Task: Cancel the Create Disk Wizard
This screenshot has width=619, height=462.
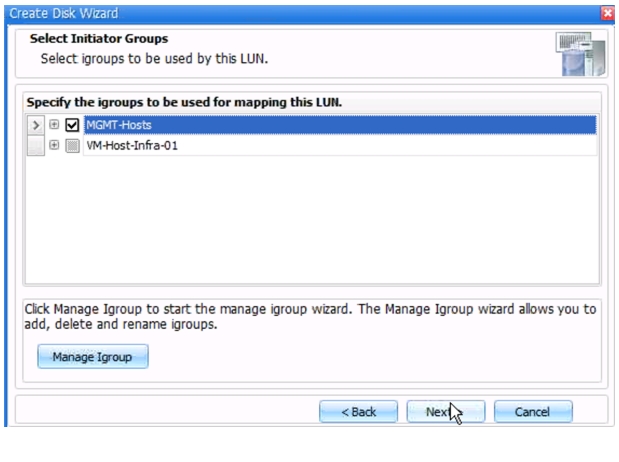Action: coord(533,412)
